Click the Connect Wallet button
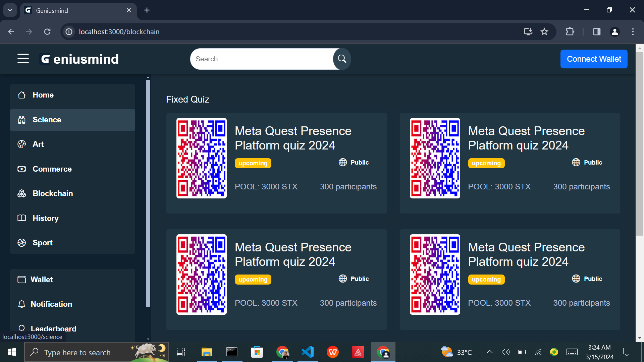This screenshot has width=644, height=362. (x=594, y=59)
